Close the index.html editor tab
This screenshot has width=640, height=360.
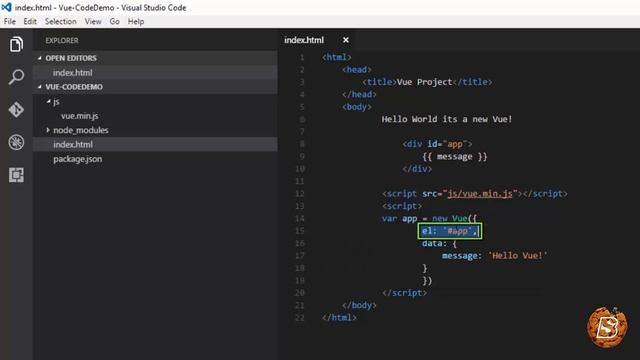coord(346,40)
